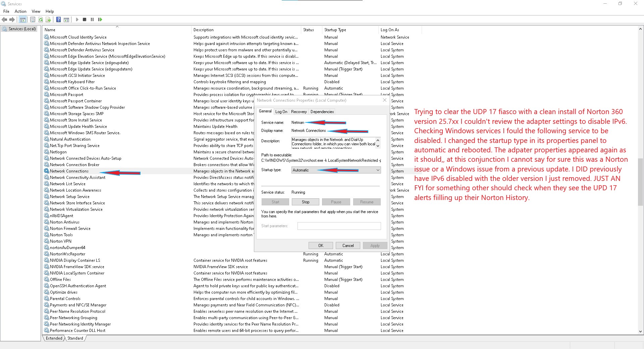Click the Back arrow toolbar icon
This screenshot has height=349, width=644.
coord(4,20)
